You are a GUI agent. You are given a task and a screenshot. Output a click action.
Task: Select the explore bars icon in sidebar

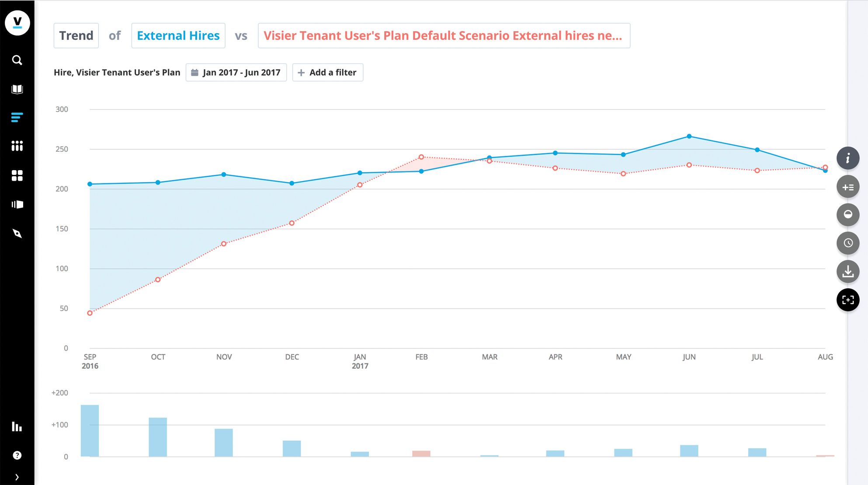click(x=17, y=117)
